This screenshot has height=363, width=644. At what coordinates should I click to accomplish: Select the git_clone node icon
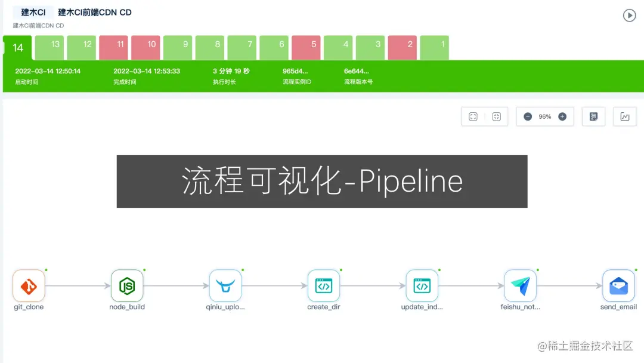(29, 286)
